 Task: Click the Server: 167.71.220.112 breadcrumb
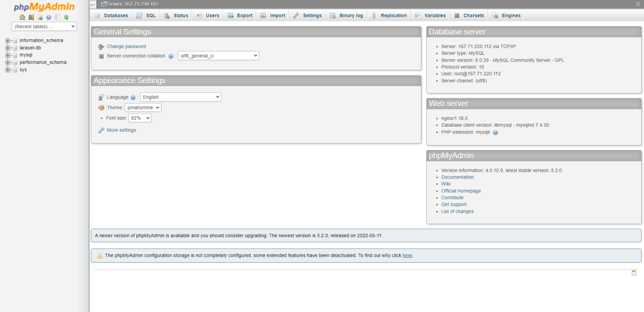coord(133,4)
